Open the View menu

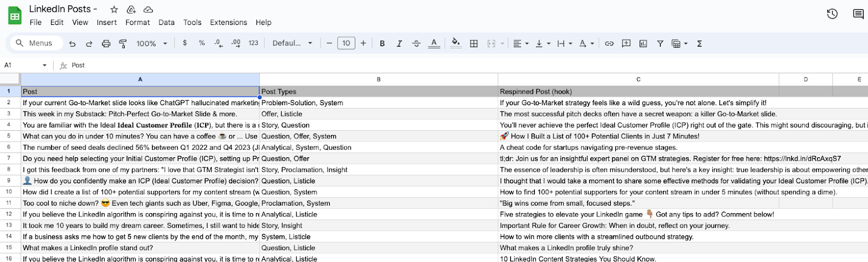80,22
